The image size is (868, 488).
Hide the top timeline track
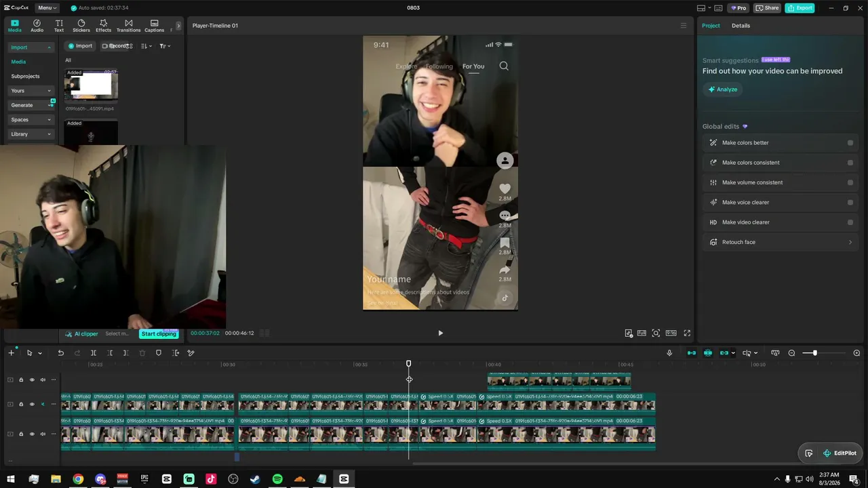(x=32, y=380)
